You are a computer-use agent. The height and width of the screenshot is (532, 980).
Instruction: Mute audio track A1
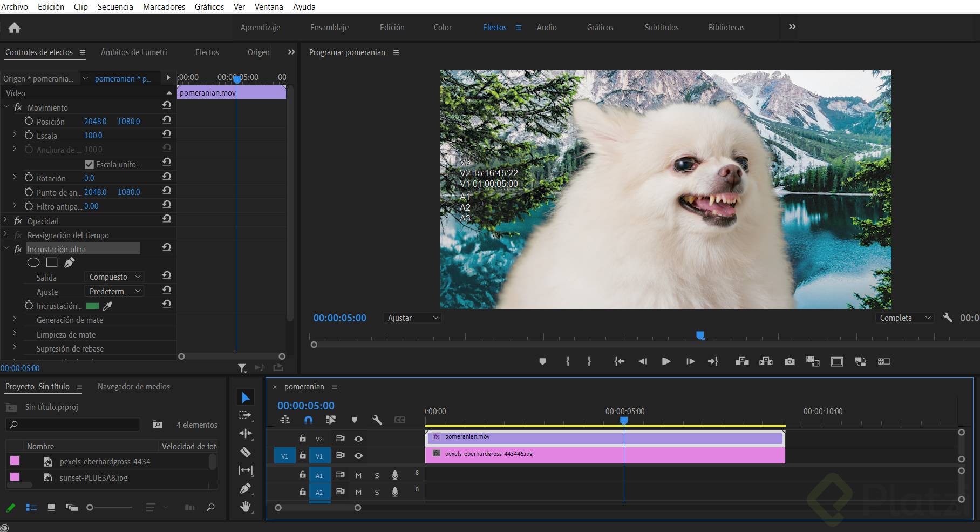pos(358,475)
